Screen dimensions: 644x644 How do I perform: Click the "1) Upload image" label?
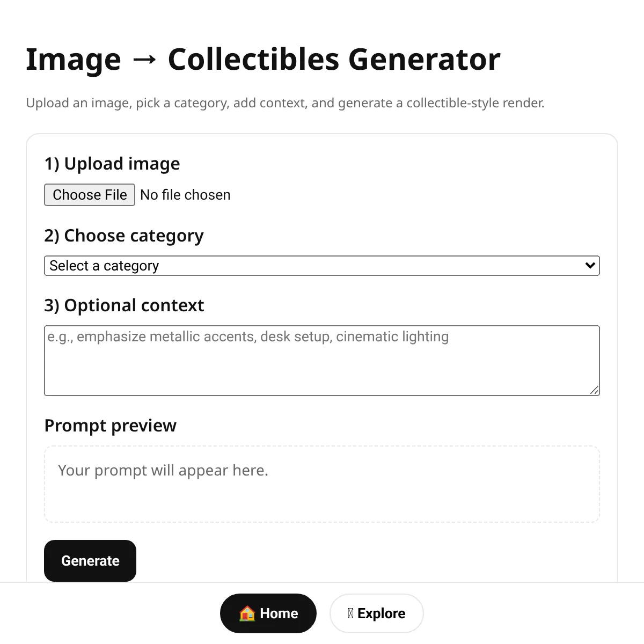[x=112, y=164]
